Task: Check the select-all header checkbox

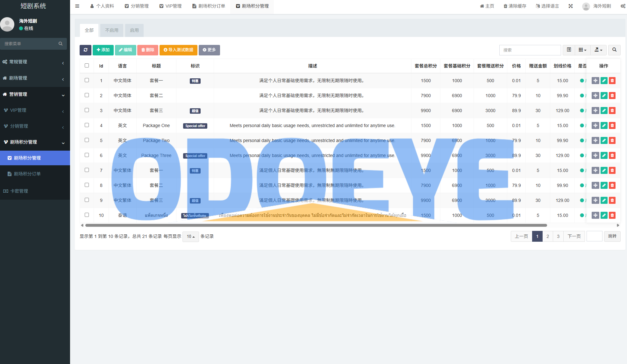Action: pyautogui.click(x=87, y=66)
